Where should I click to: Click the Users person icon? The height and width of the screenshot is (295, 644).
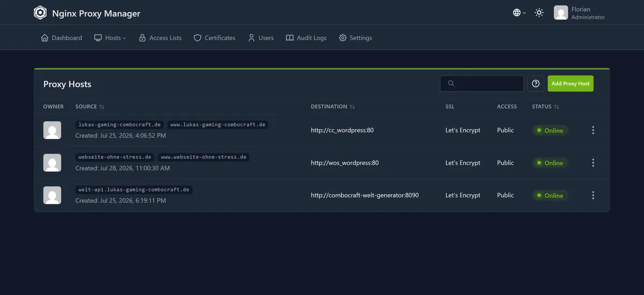coord(251,38)
